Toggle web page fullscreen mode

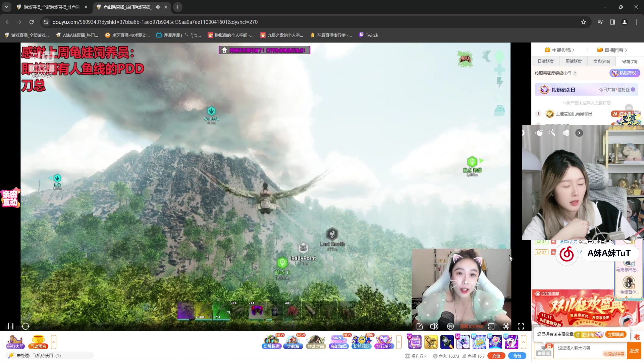coord(506,326)
